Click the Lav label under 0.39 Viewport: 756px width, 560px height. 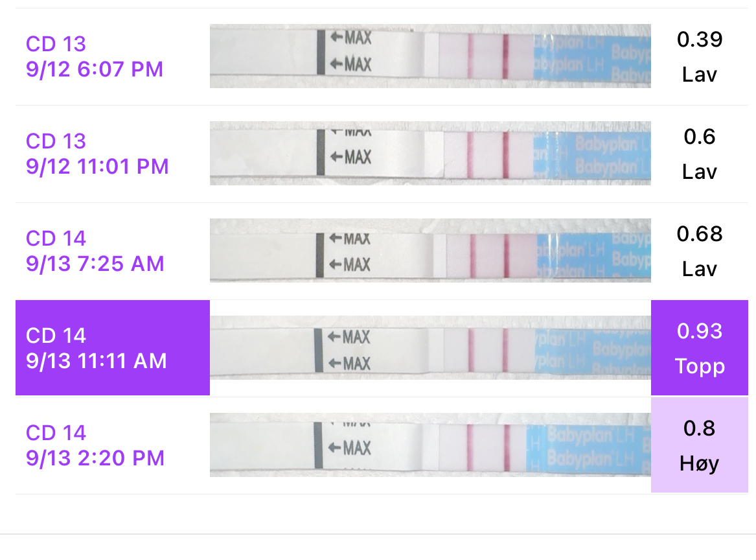[700, 75]
